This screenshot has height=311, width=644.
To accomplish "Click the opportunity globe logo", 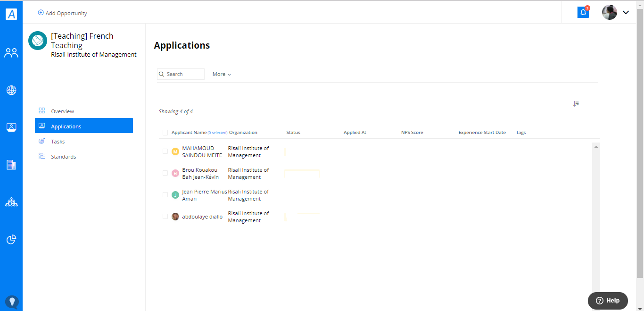I will point(38,41).
